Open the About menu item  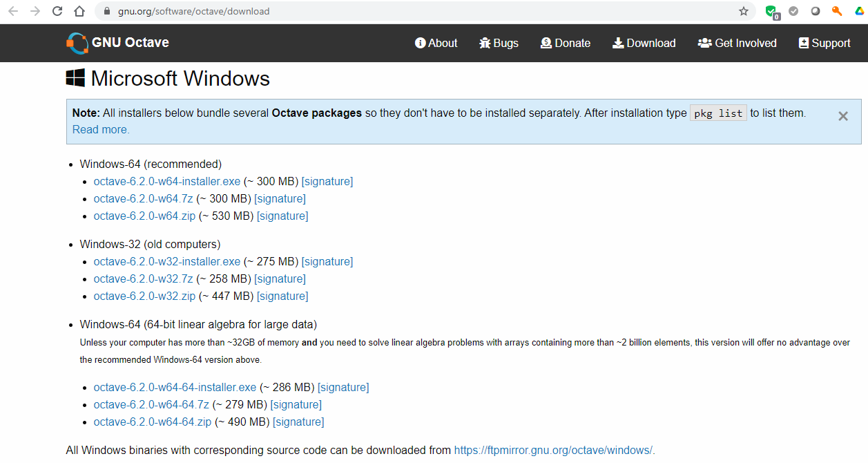(436, 43)
